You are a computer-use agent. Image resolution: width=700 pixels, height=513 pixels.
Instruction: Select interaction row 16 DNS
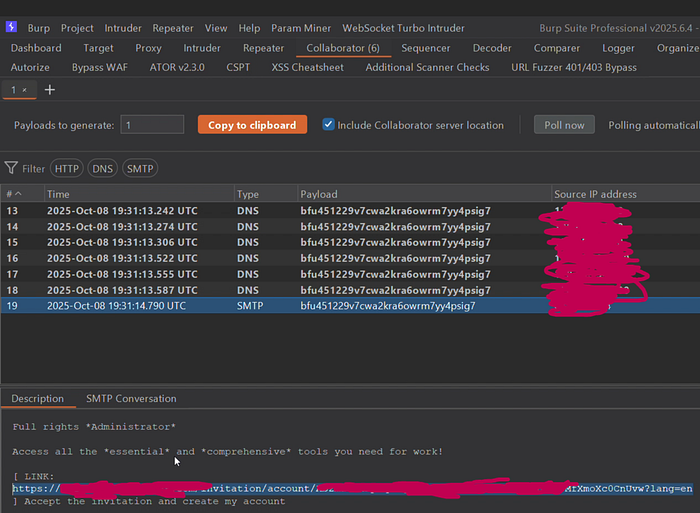click(x=350, y=259)
